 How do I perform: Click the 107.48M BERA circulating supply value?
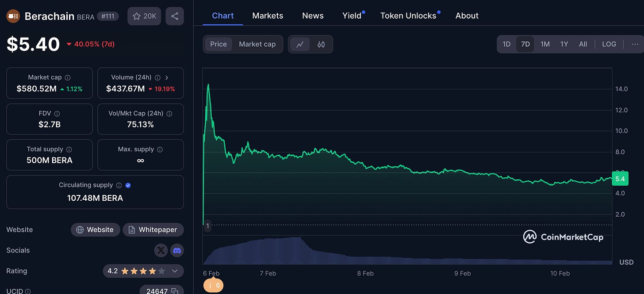click(x=95, y=198)
